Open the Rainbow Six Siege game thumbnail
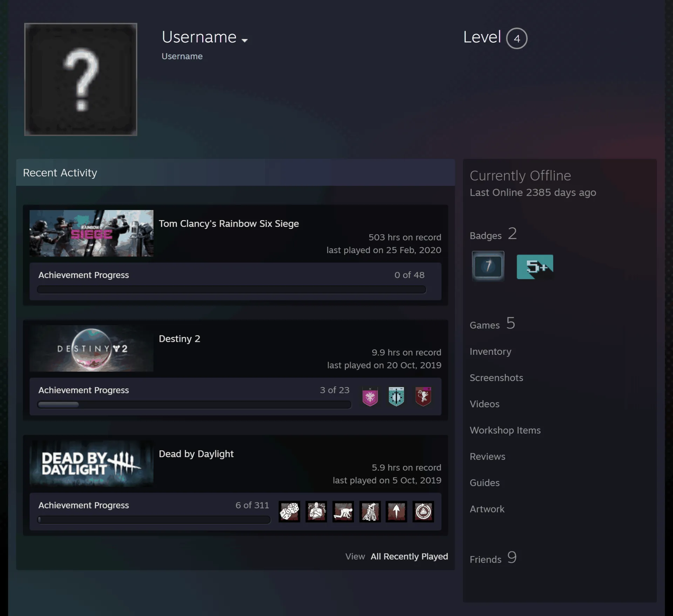This screenshot has height=616, width=673. point(91,233)
